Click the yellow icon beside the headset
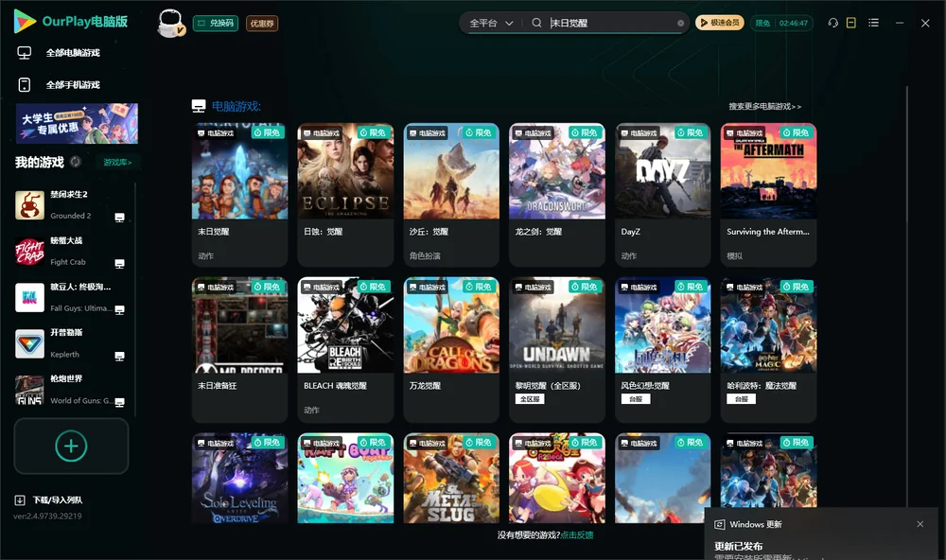Viewport: 946px width, 560px height. click(x=851, y=23)
